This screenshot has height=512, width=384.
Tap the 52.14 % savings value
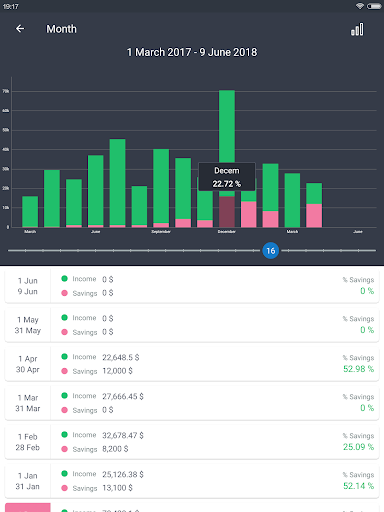click(x=358, y=486)
